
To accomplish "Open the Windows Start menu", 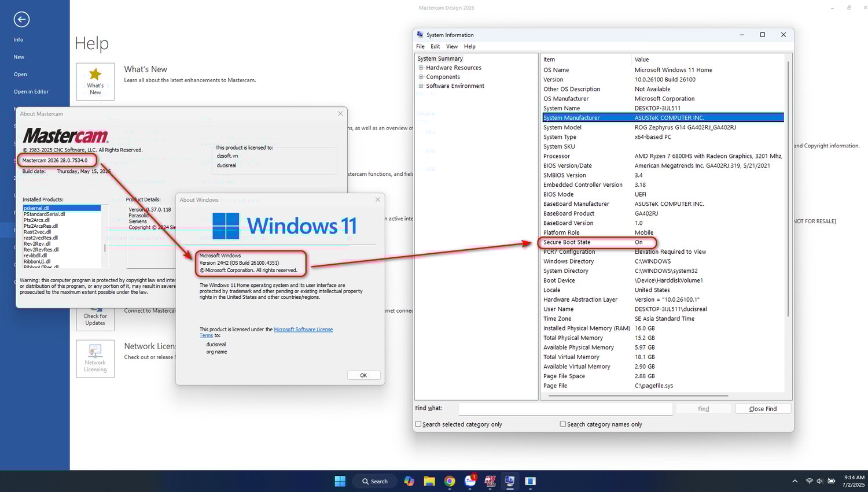I will (x=340, y=481).
